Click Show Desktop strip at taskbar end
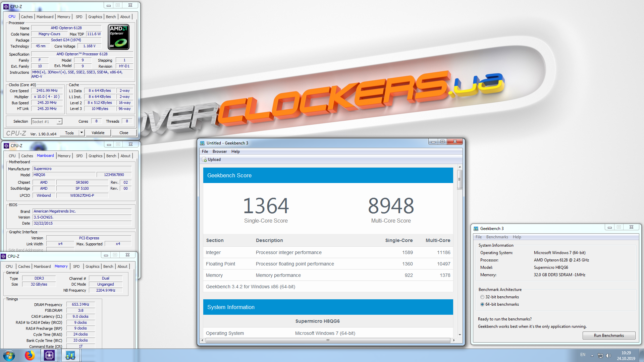The width and height of the screenshot is (644, 362). pyautogui.click(x=641, y=355)
